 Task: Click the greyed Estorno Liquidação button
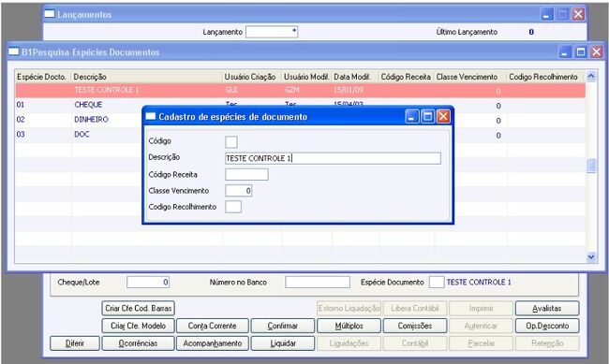click(x=349, y=308)
